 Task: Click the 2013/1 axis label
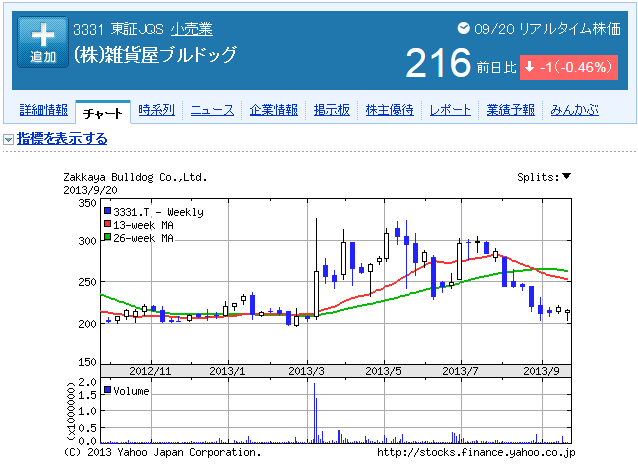point(227,371)
